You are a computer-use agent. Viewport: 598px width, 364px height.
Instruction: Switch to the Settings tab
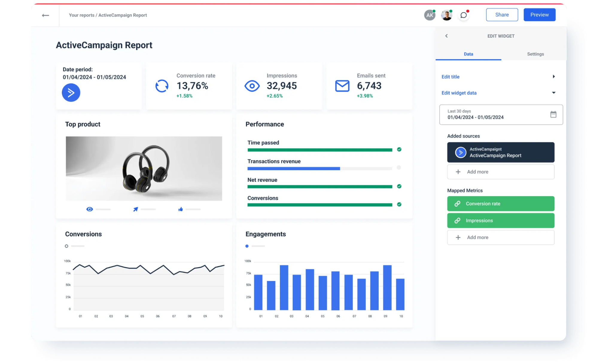[x=535, y=54]
